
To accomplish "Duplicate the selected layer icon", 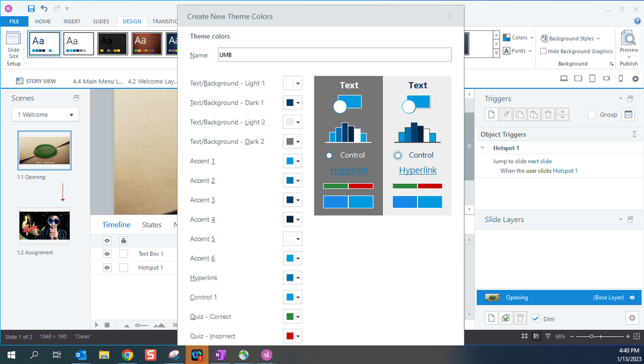I will click(x=505, y=318).
